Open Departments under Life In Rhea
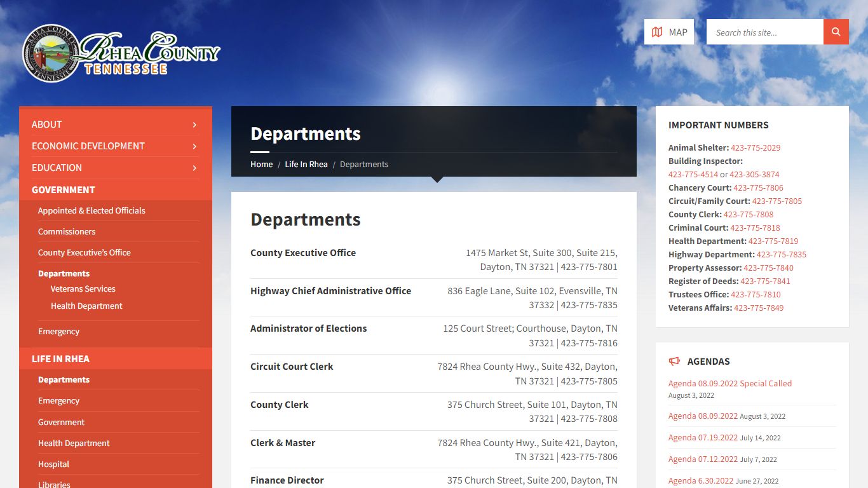 tap(64, 379)
